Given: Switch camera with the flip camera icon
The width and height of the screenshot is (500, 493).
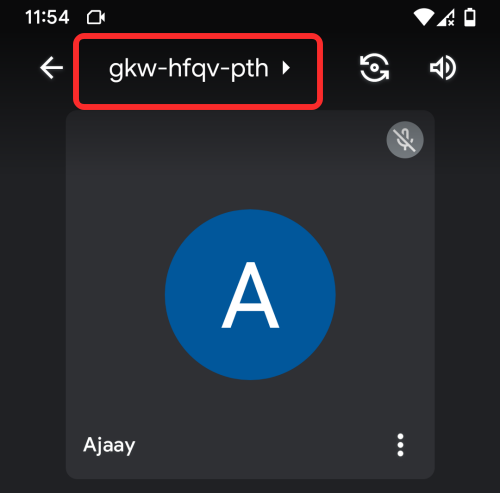Looking at the screenshot, I should pyautogui.click(x=374, y=68).
